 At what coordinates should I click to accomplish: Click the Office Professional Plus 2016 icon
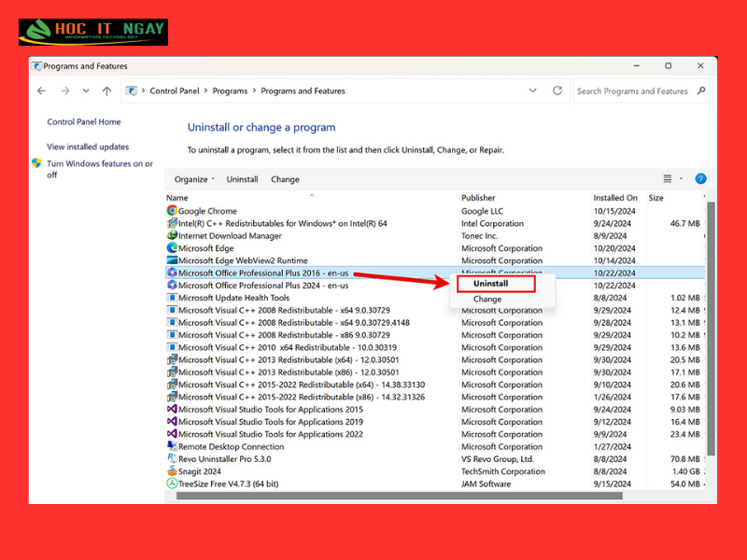point(172,273)
